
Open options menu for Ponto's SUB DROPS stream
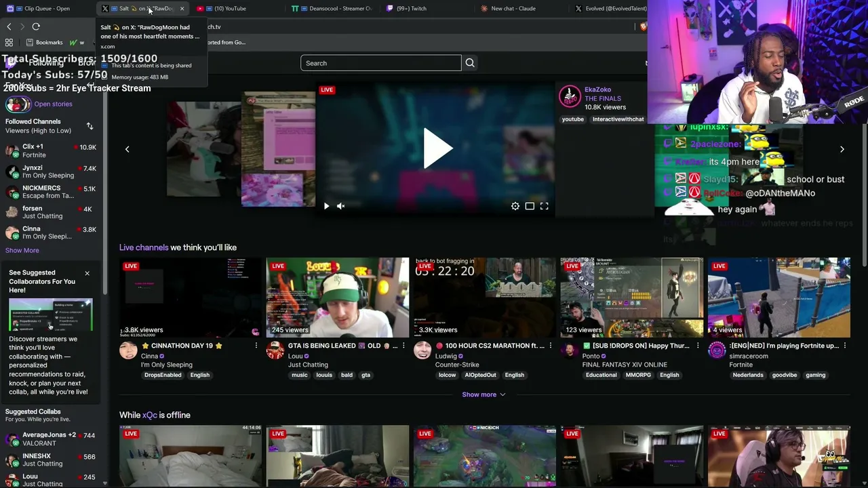[697, 346]
